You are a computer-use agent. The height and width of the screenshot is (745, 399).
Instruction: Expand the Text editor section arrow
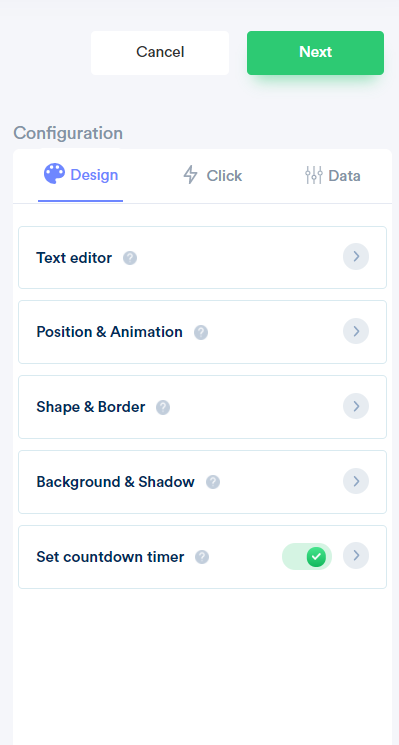(356, 257)
